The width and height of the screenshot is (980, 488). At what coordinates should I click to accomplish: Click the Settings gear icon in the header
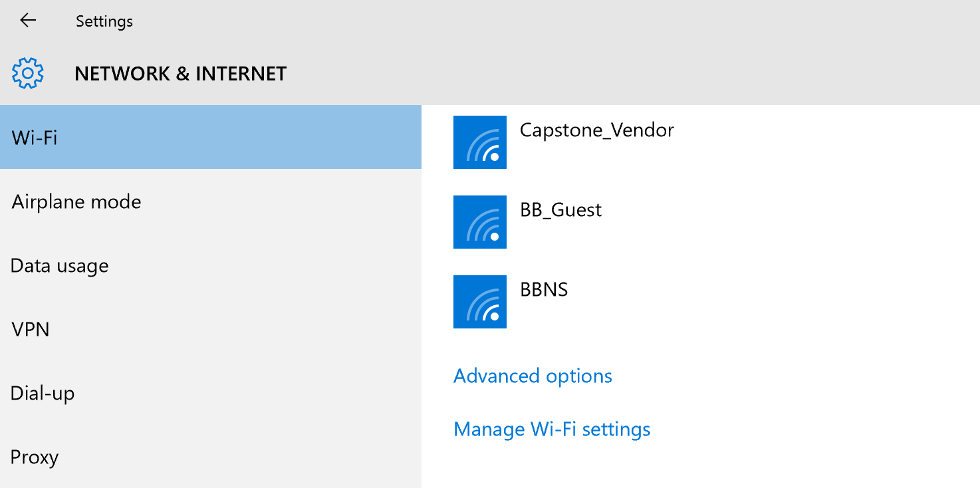point(27,73)
